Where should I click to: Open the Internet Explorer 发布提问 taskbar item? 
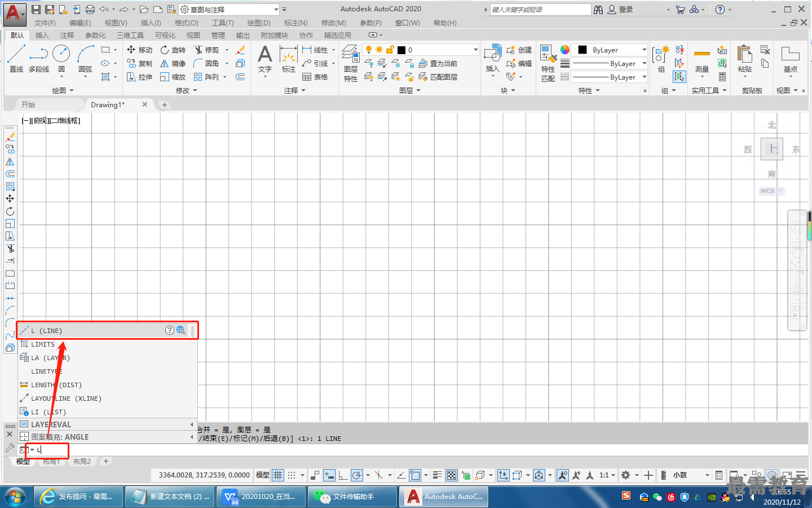(80, 497)
